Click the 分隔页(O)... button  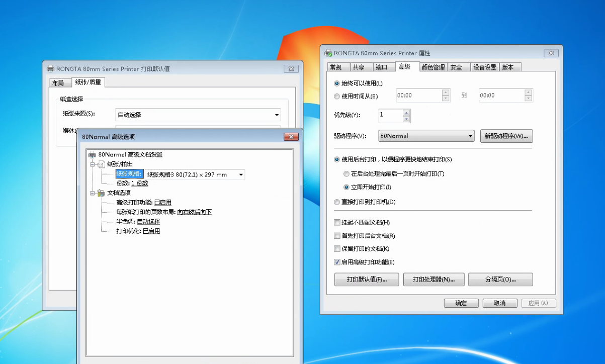500,280
